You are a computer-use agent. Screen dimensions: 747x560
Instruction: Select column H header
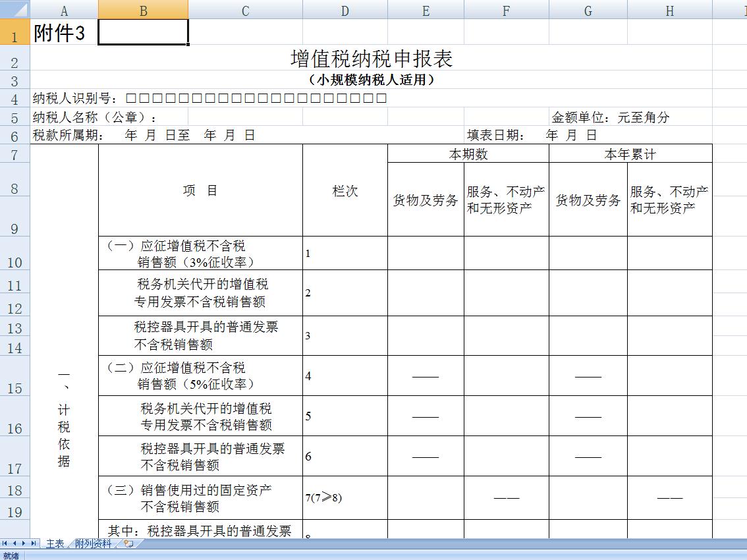[x=670, y=10]
